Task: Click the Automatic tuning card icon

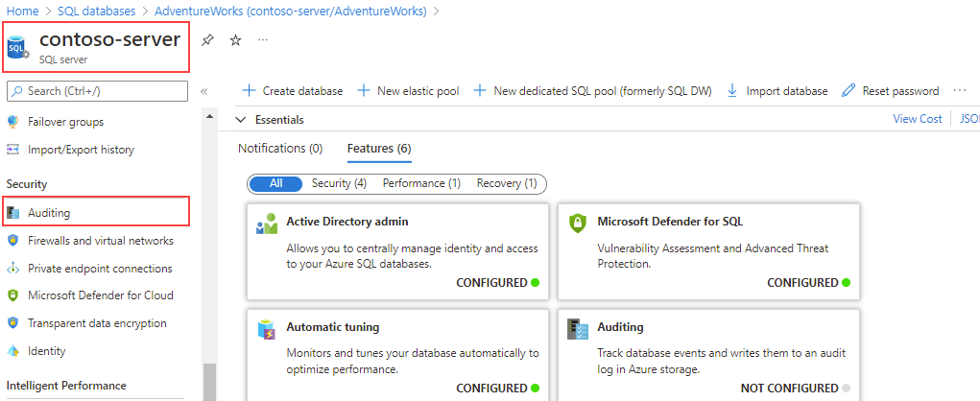Action: (267, 329)
